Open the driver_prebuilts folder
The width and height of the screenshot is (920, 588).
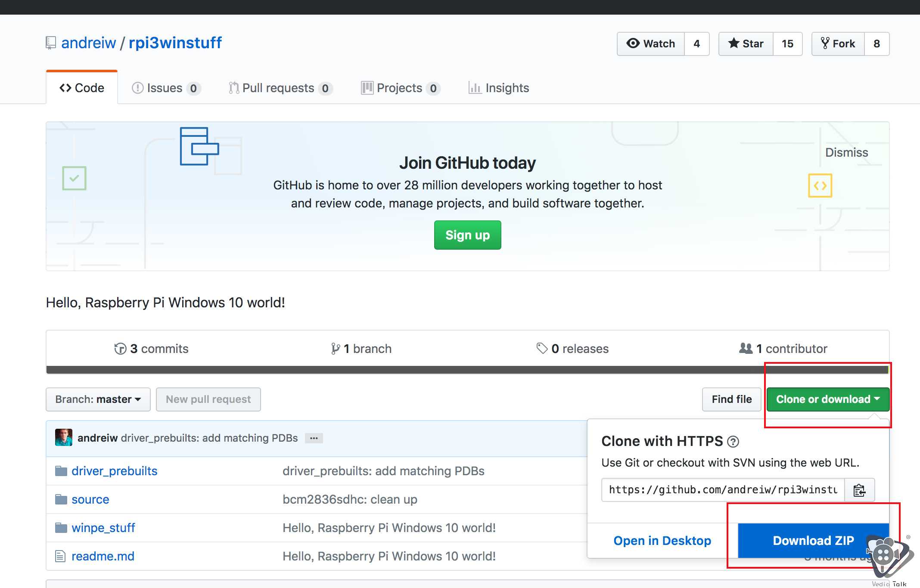tap(115, 471)
